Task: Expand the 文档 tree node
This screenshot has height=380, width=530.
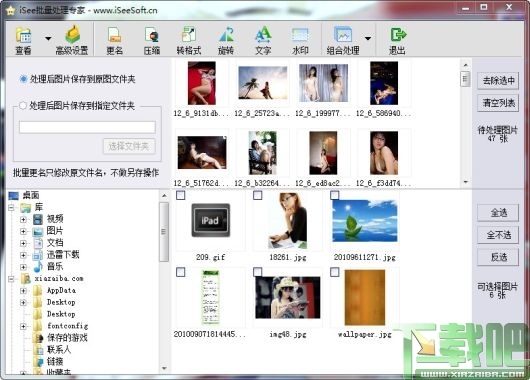Action: [x=23, y=243]
